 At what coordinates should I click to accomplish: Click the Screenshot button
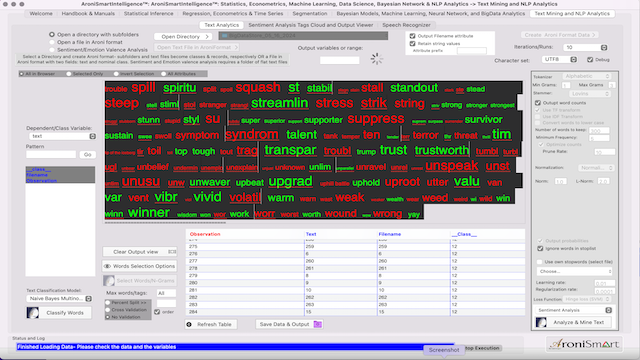(x=444, y=350)
